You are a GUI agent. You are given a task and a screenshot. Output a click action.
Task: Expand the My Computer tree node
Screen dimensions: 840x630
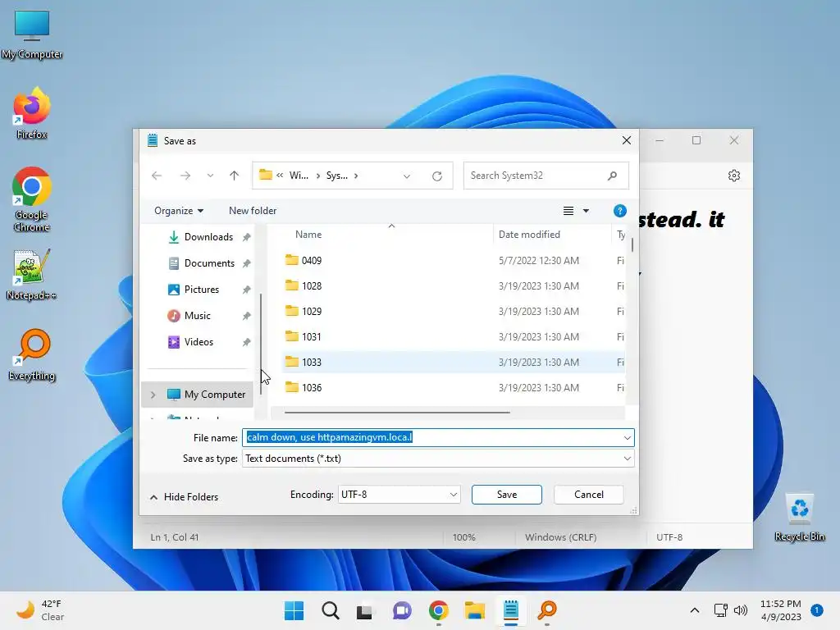(153, 395)
